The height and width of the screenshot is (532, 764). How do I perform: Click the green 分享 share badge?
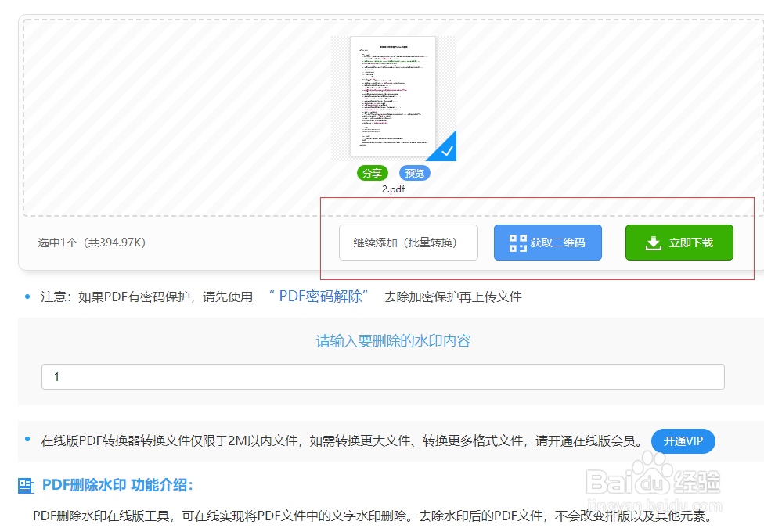[373, 173]
